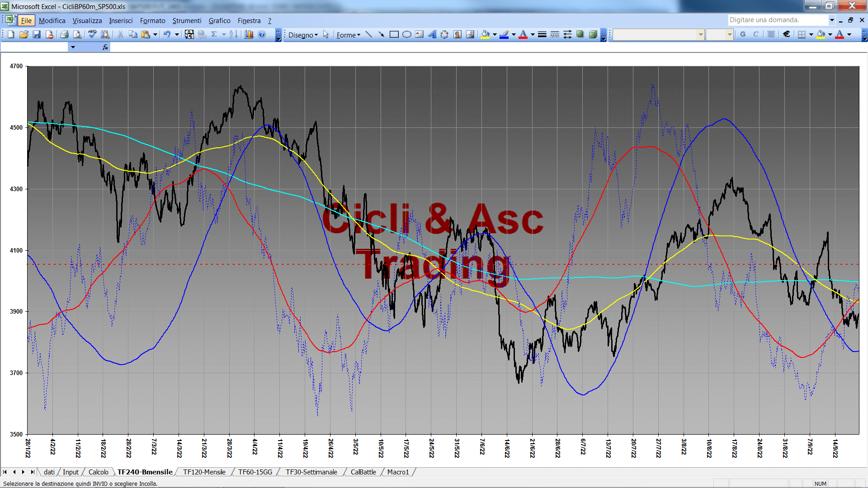
Task: Expand the Undo history arrow
Action: point(177,34)
